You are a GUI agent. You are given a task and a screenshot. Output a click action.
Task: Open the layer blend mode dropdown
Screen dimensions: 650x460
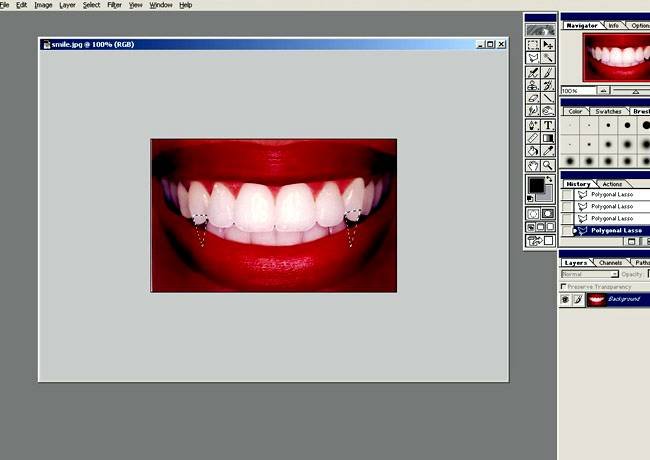(x=590, y=274)
